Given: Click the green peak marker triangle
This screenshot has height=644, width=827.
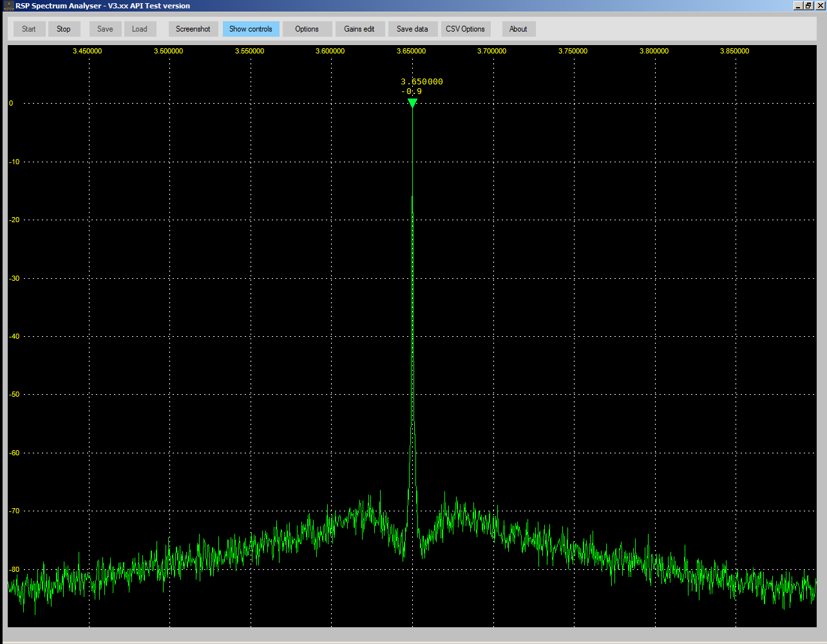Looking at the screenshot, I should pos(412,102).
